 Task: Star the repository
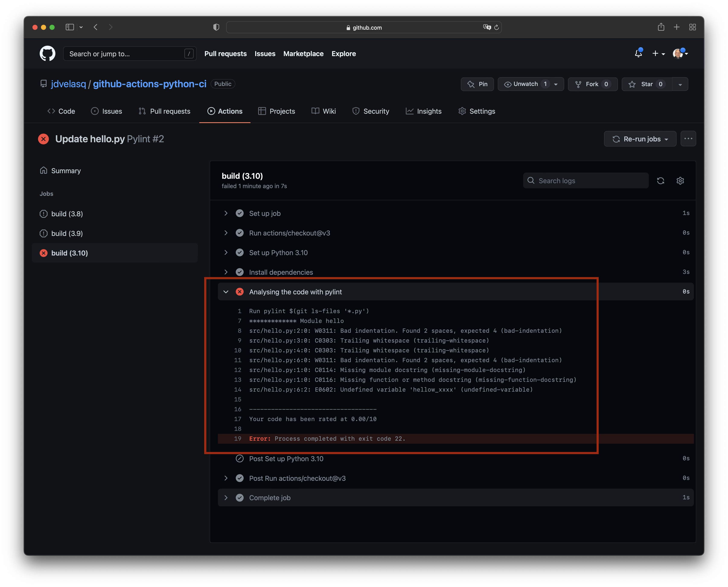[x=646, y=84]
